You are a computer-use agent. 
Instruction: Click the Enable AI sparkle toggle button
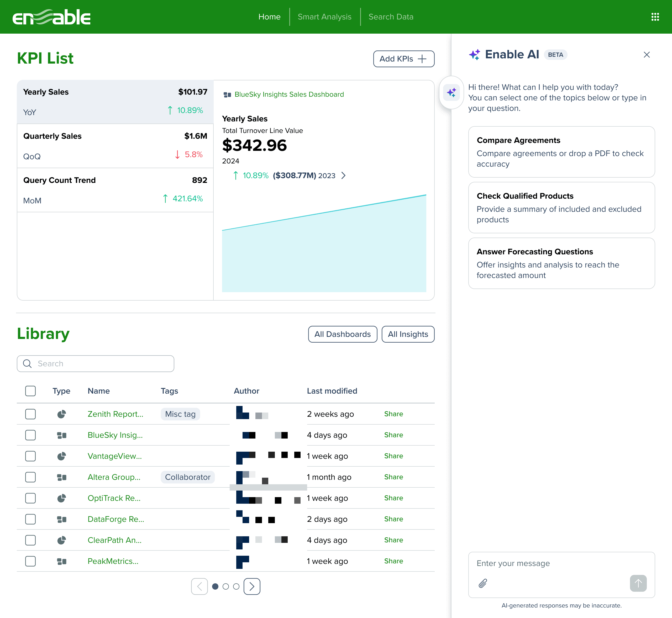451,92
